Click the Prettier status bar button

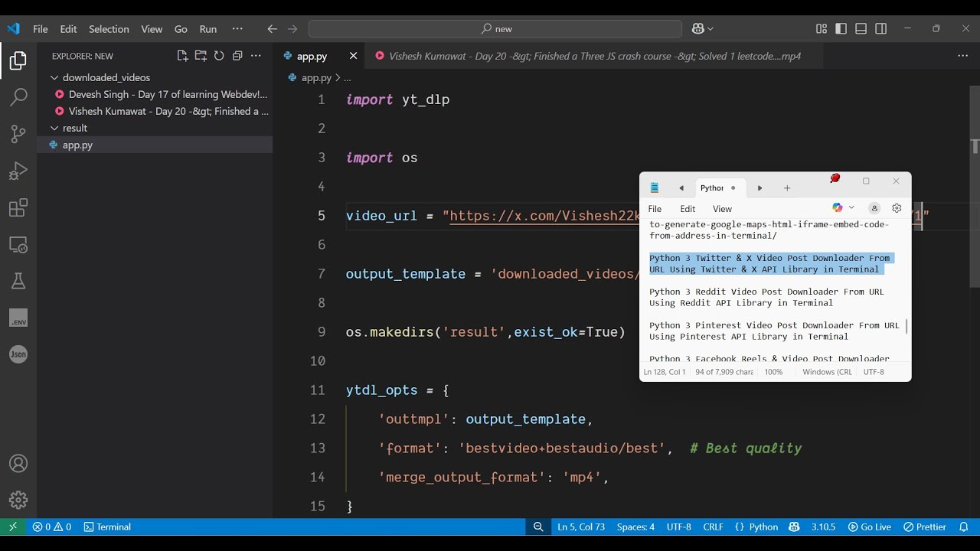click(x=925, y=527)
